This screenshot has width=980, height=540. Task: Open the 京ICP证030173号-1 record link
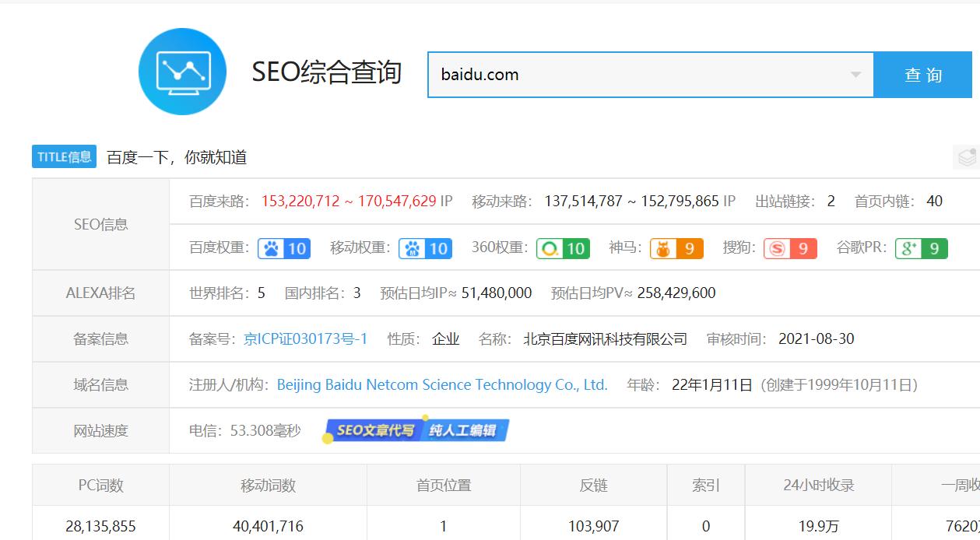304,339
